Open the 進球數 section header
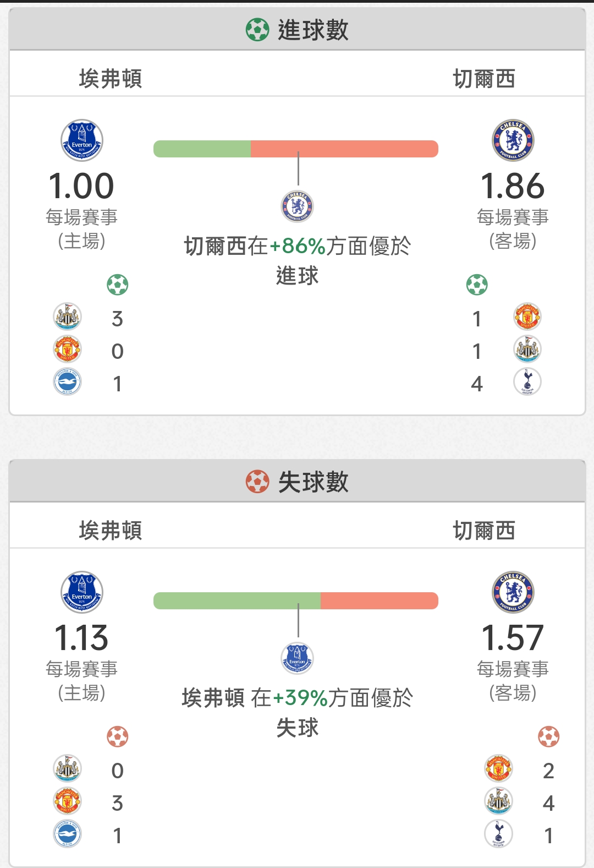594x868 pixels. (x=297, y=30)
